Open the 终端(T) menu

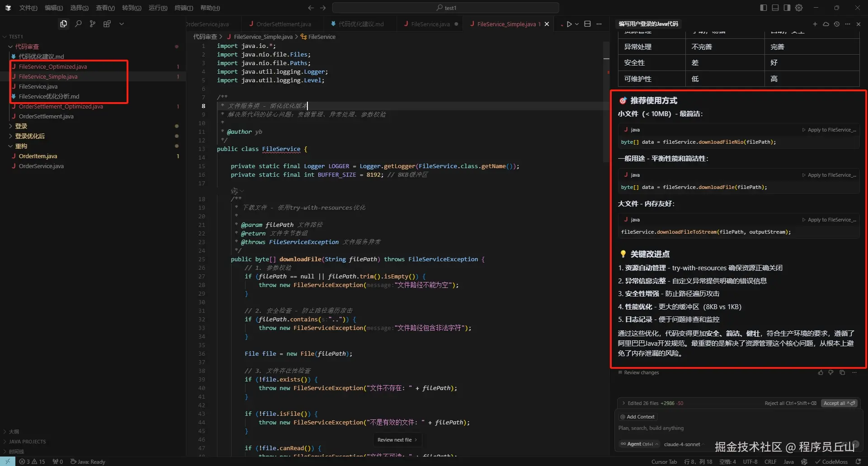184,8
